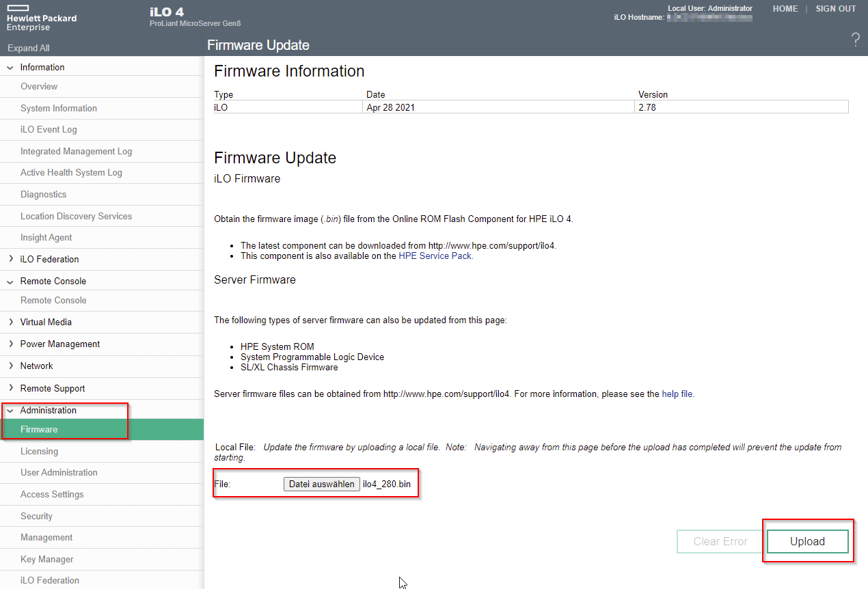Image resolution: width=868 pixels, height=589 pixels.
Task: Open the User Administration page
Action: coord(59,472)
